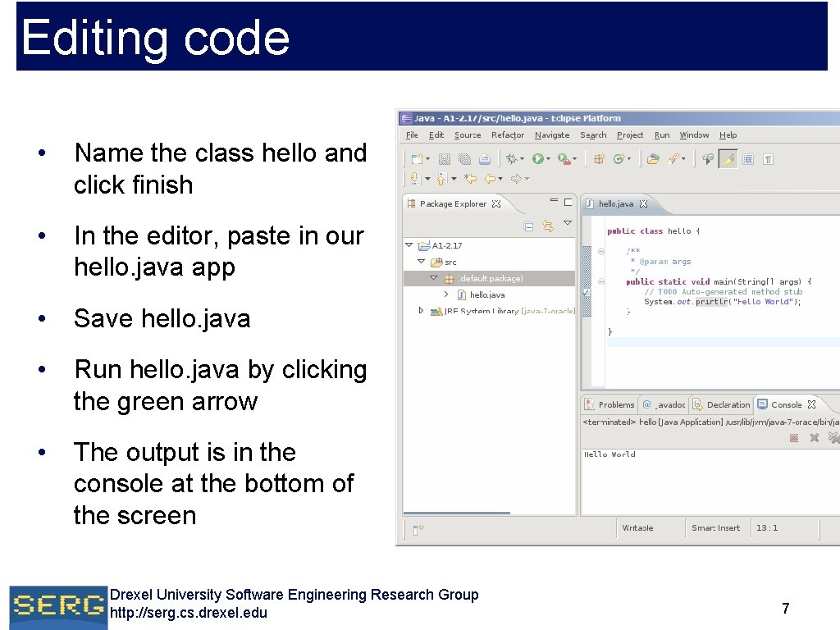840x630 pixels.
Task: Open the Search menu
Action: click(593, 135)
